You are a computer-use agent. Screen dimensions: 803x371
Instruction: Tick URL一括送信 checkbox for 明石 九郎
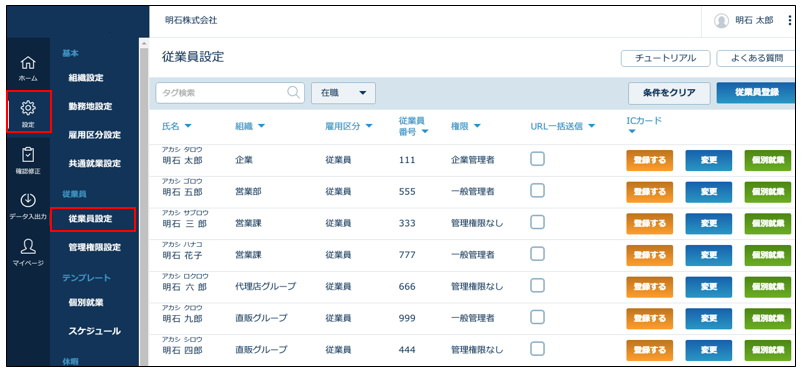click(537, 317)
